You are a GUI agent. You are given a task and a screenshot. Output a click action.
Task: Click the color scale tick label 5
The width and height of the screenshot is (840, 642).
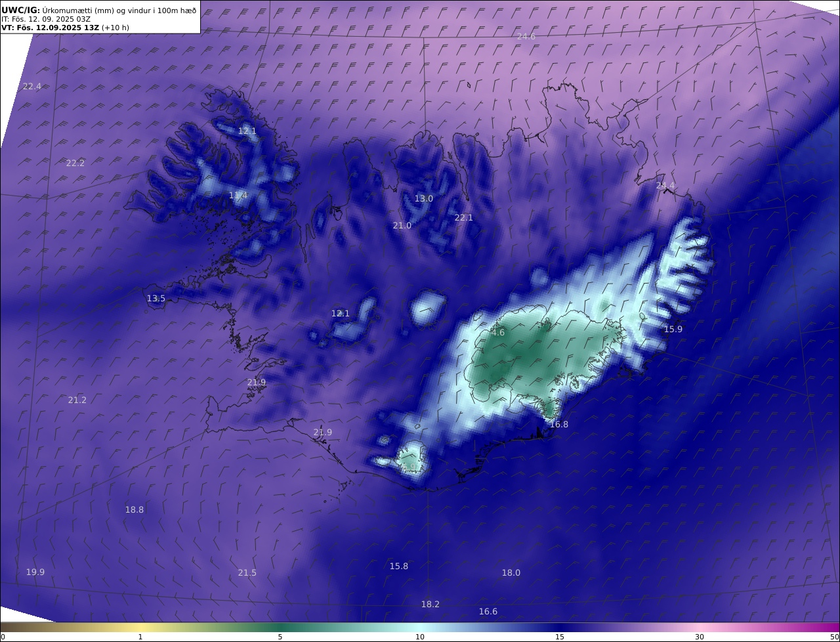pos(280,637)
